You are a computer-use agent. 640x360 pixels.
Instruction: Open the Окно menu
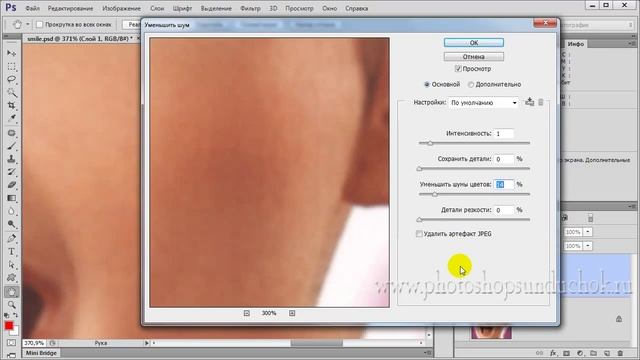tap(329, 8)
